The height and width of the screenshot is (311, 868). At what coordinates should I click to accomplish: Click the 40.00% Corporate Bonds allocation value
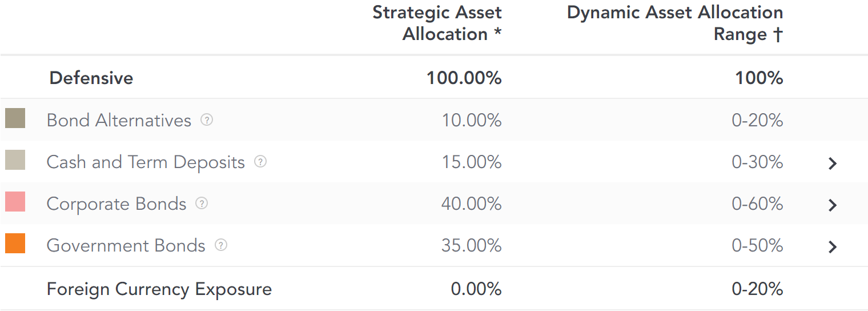pos(471,204)
